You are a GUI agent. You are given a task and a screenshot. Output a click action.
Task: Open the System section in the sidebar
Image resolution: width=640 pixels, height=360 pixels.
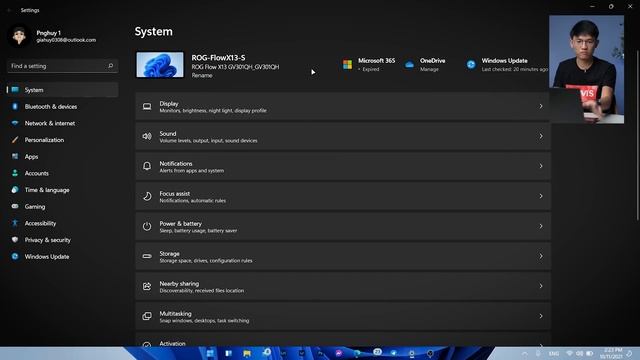[62, 90]
